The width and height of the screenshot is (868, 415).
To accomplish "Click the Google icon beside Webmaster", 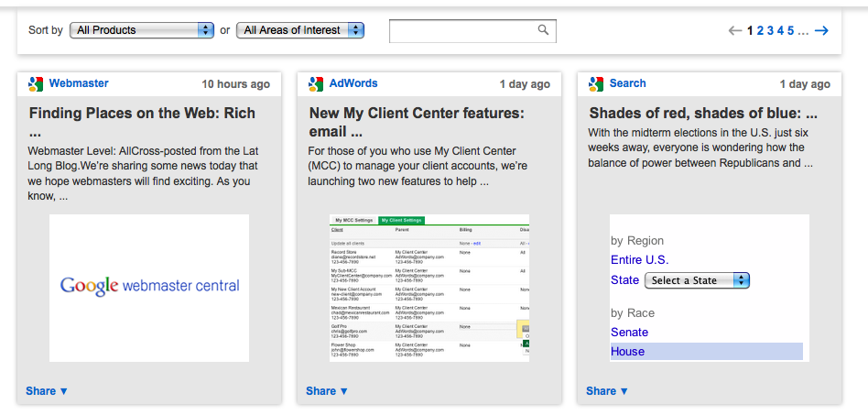I will click(36, 84).
